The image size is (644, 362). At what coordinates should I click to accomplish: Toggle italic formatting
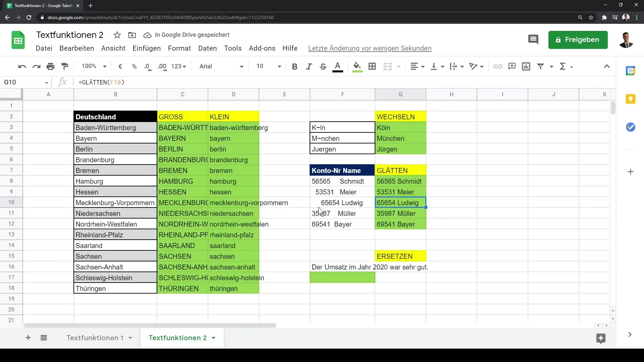[309, 66]
